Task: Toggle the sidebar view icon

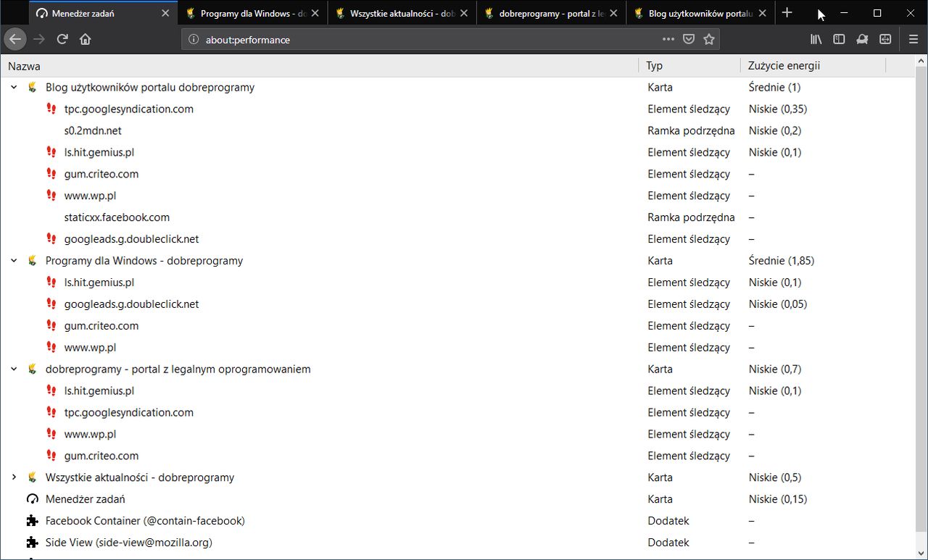Action: tap(839, 39)
